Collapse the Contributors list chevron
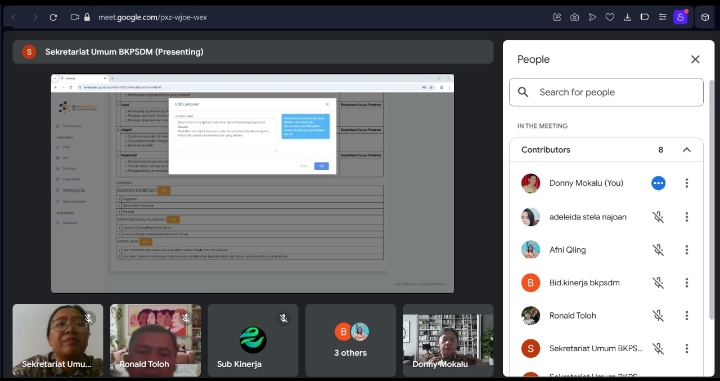720x381 pixels. tap(686, 150)
